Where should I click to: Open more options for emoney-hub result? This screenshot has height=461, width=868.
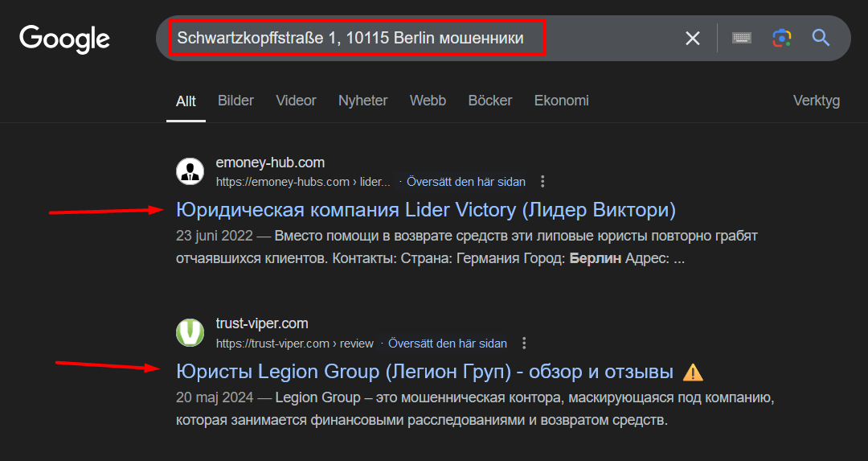(543, 181)
